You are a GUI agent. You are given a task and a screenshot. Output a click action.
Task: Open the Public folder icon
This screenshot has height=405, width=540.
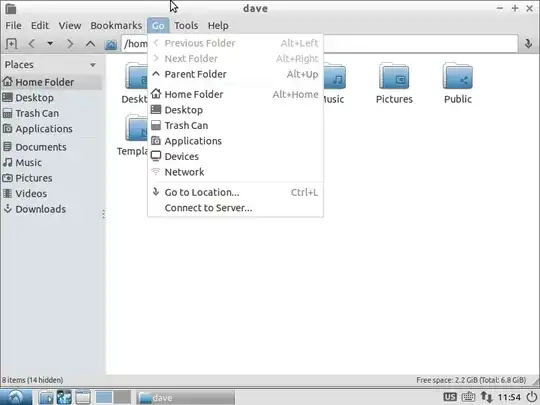click(458, 84)
